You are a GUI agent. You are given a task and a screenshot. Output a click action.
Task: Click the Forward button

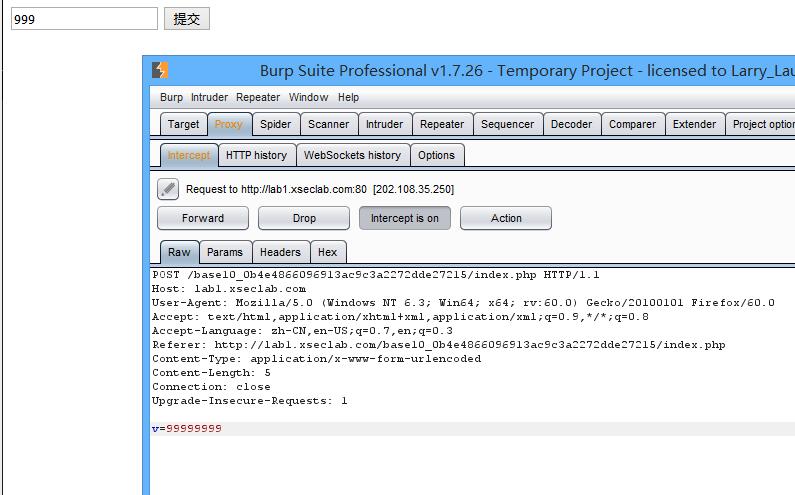click(x=203, y=218)
